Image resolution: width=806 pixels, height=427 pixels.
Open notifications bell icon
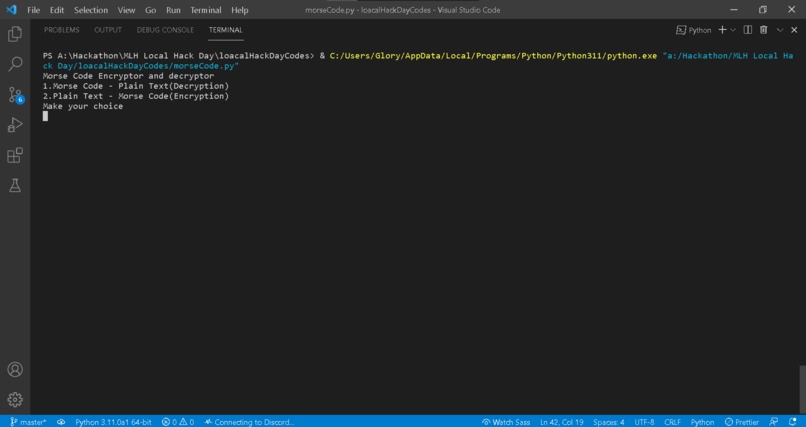(792, 422)
